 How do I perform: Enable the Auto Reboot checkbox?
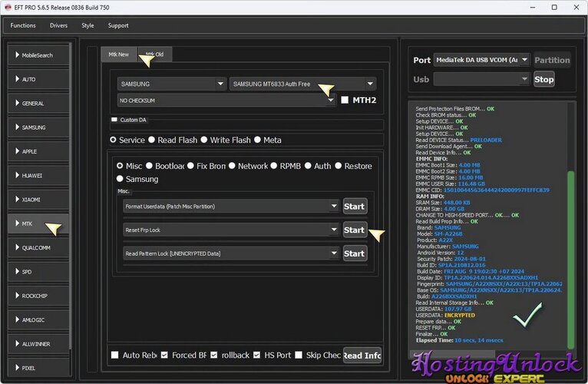[114, 355]
